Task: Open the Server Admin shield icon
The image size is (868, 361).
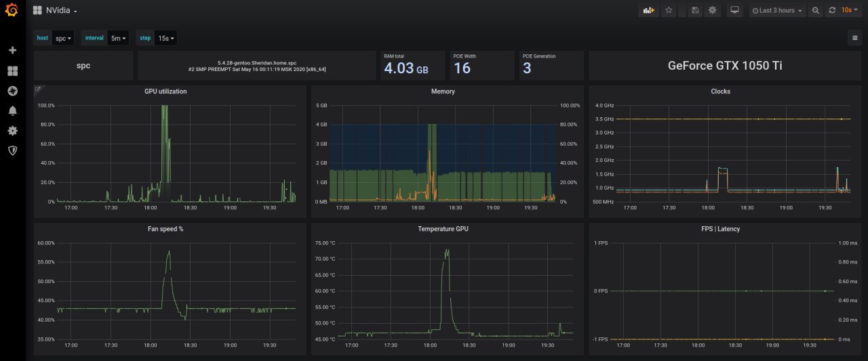Action: click(x=12, y=150)
